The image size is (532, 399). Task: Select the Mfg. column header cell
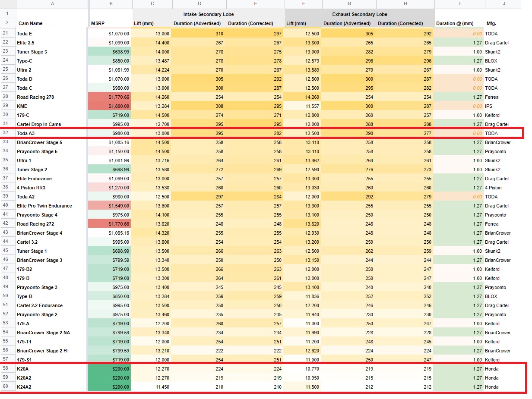coord(505,23)
